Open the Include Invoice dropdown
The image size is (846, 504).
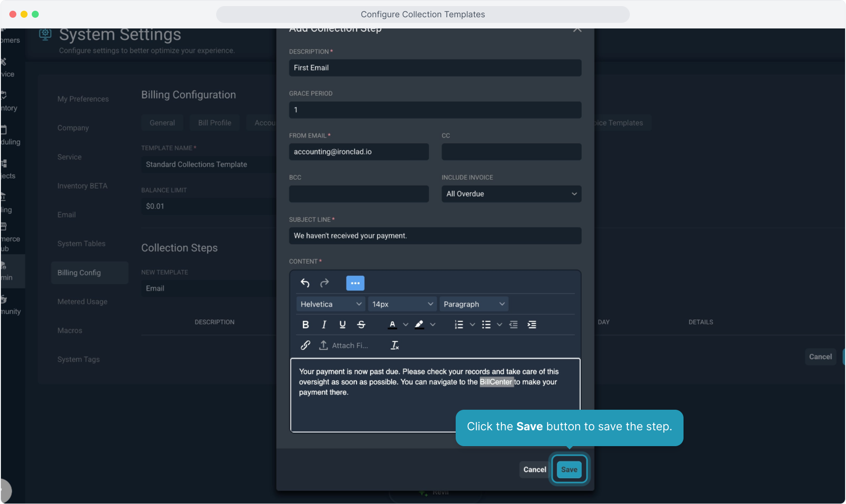pos(511,194)
